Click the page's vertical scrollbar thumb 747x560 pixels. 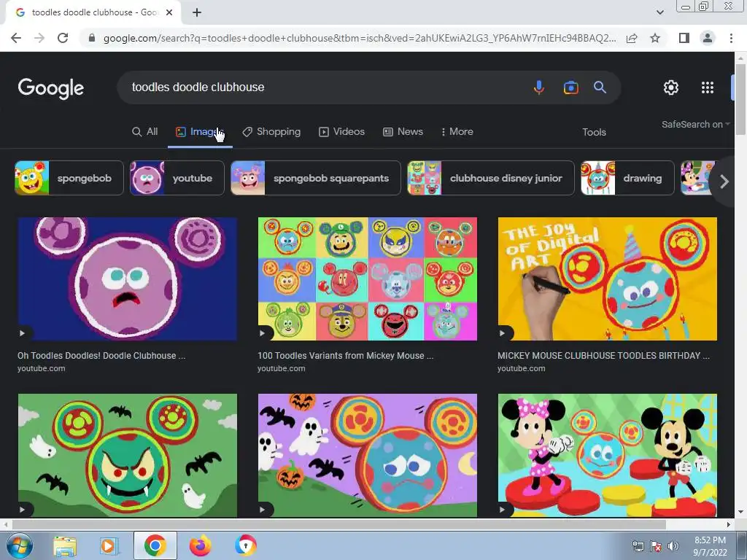pyautogui.click(x=740, y=99)
